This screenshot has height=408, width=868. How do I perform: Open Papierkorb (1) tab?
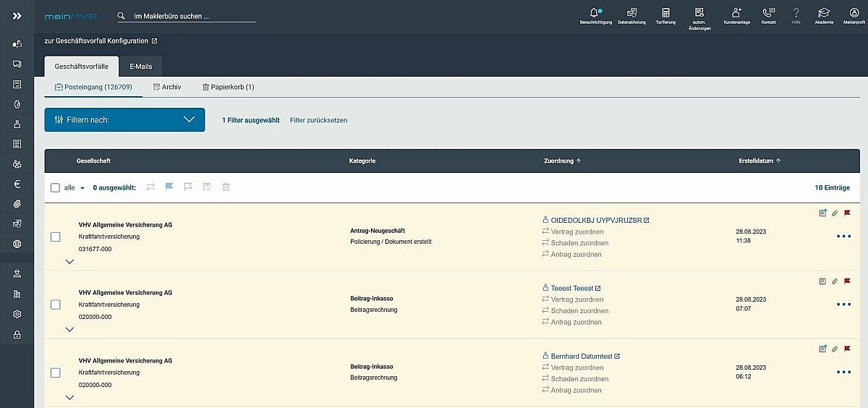(228, 87)
